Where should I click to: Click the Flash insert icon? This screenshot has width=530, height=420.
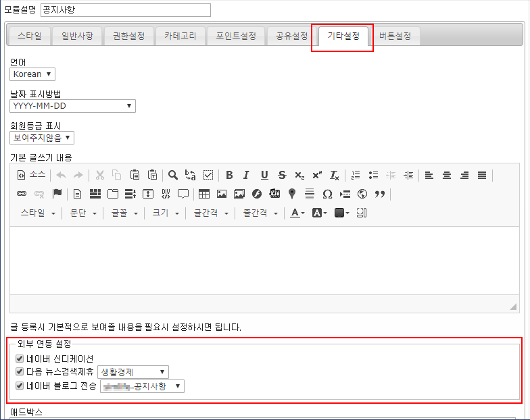(x=257, y=194)
